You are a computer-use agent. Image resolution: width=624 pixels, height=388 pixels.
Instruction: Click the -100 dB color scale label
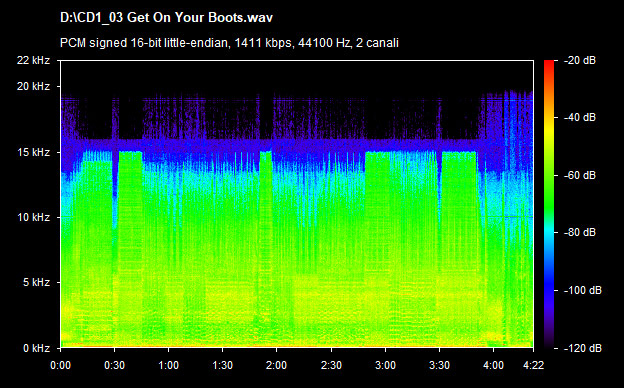[x=583, y=291]
